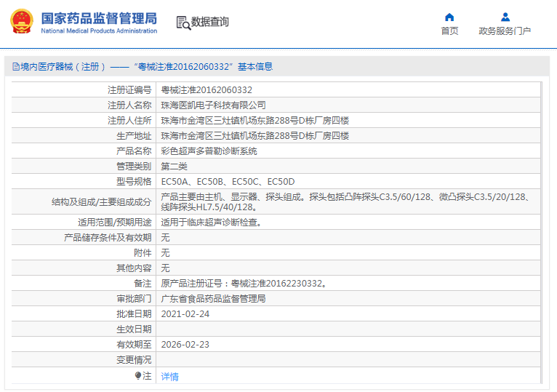The image size is (557, 392).
Task: Click model specification EC50A、EC50B row value
Action: [x=228, y=182]
